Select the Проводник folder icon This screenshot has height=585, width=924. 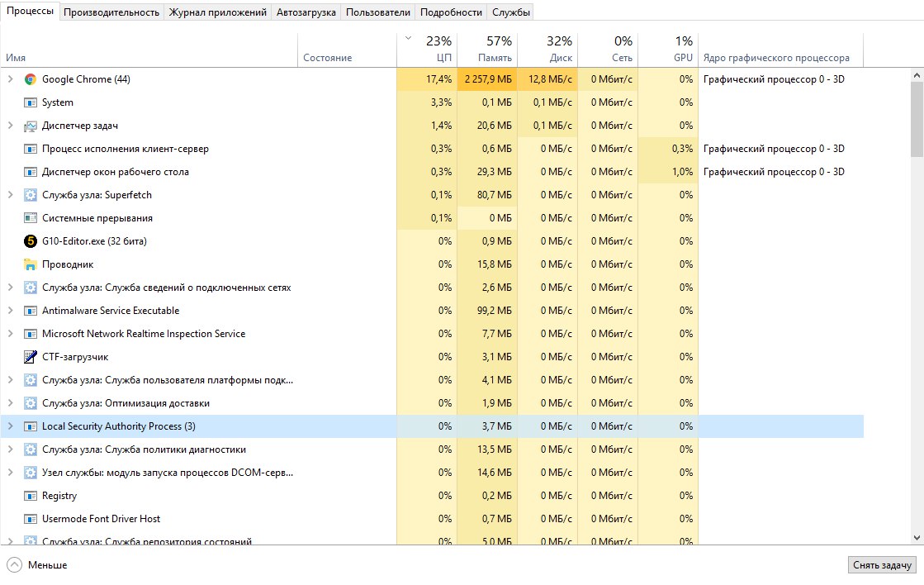(x=30, y=264)
